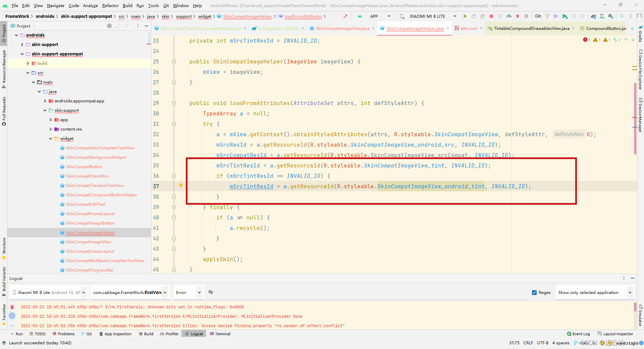Open the Logcat device selector dropdown
The width and height of the screenshot is (644, 349).
click(x=49, y=293)
